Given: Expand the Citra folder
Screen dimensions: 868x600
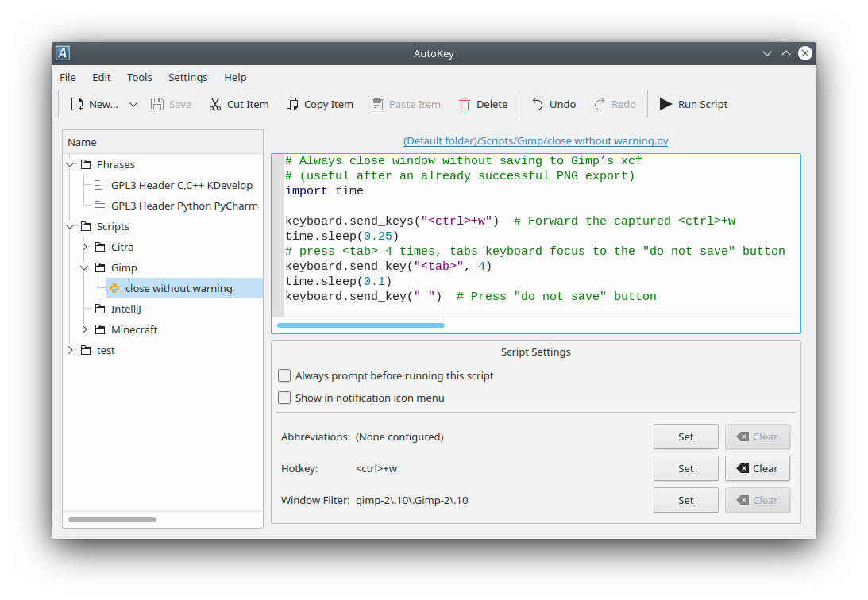Looking at the screenshot, I should [x=83, y=247].
